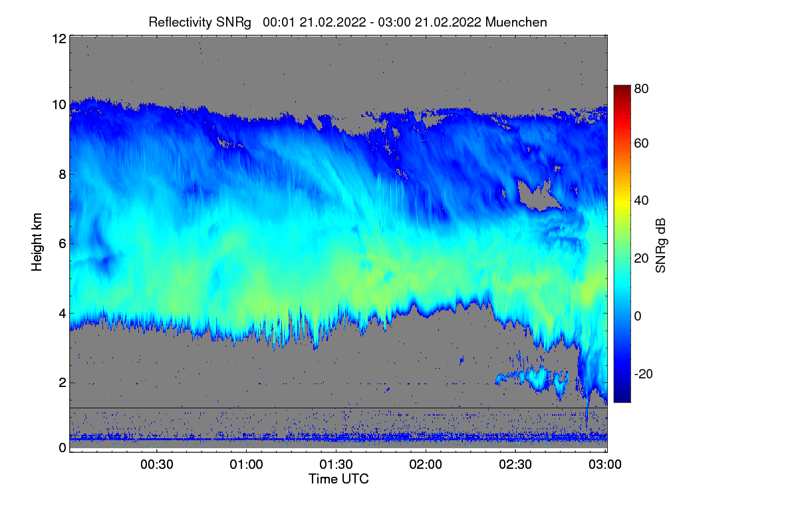Click the height tick label 8
The height and width of the screenshot is (532, 798).
coord(62,174)
